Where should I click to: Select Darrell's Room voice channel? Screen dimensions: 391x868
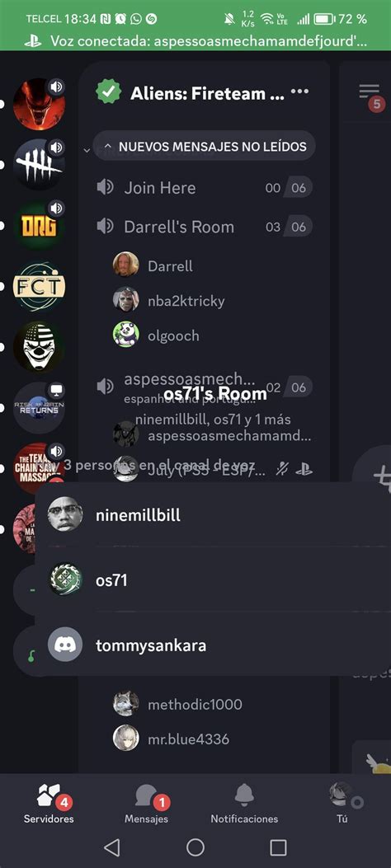click(x=204, y=227)
